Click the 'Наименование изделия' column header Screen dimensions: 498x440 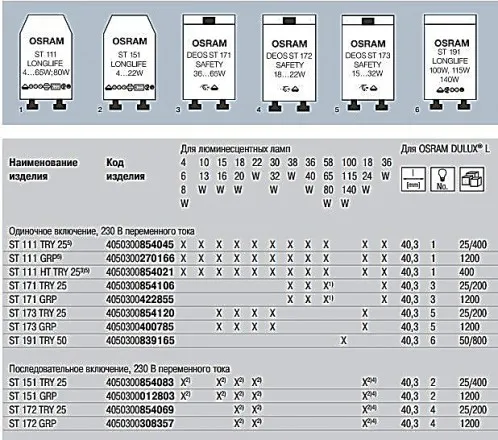[43, 169]
